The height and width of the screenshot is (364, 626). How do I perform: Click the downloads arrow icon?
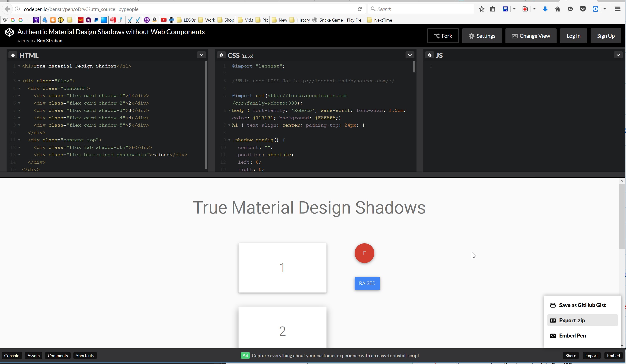coord(545,9)
